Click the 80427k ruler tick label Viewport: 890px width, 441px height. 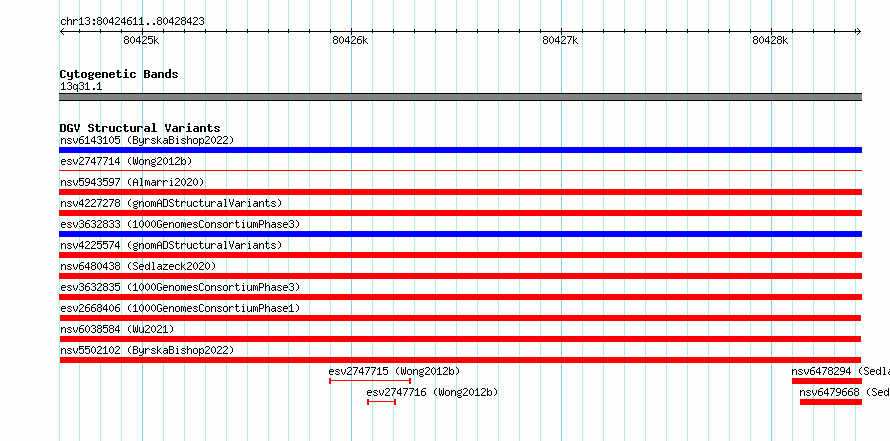(560, 40)
